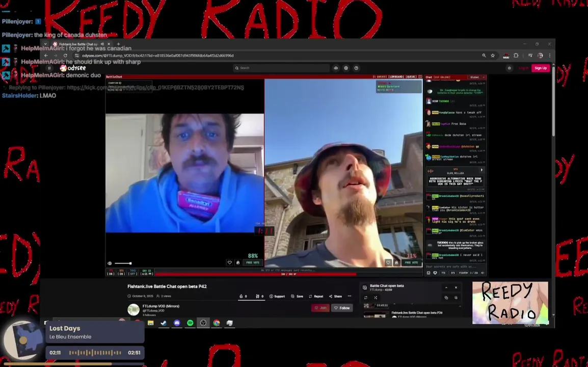Click the FTLdump VOD channel avatar
Screen dimensions: 588x367
tap(133, 309)
